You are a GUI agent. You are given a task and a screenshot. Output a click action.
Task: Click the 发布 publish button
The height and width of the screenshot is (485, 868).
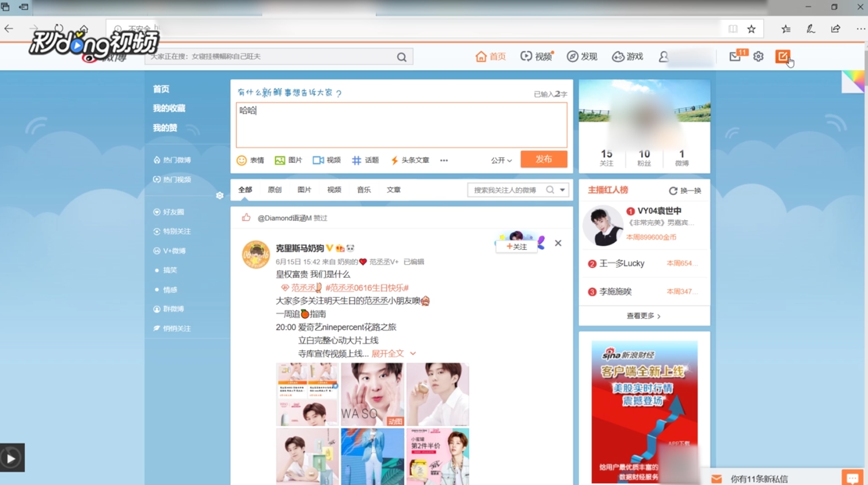(544, 159)
